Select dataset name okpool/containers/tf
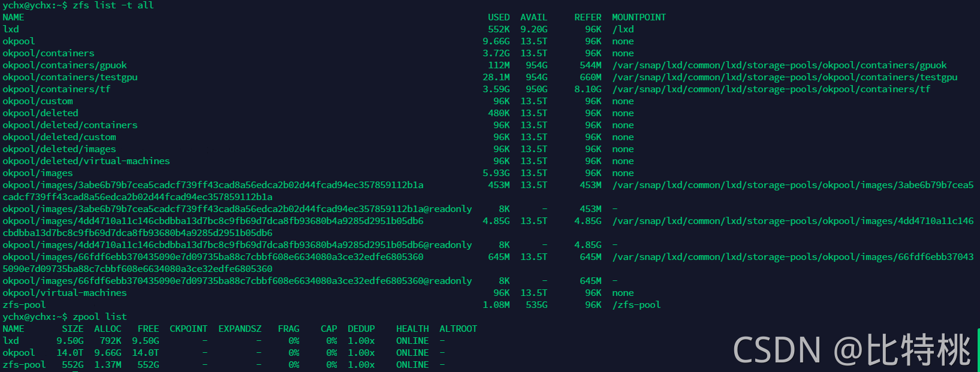Viewport: 980px width, 372px height. [x=56, y=89]
